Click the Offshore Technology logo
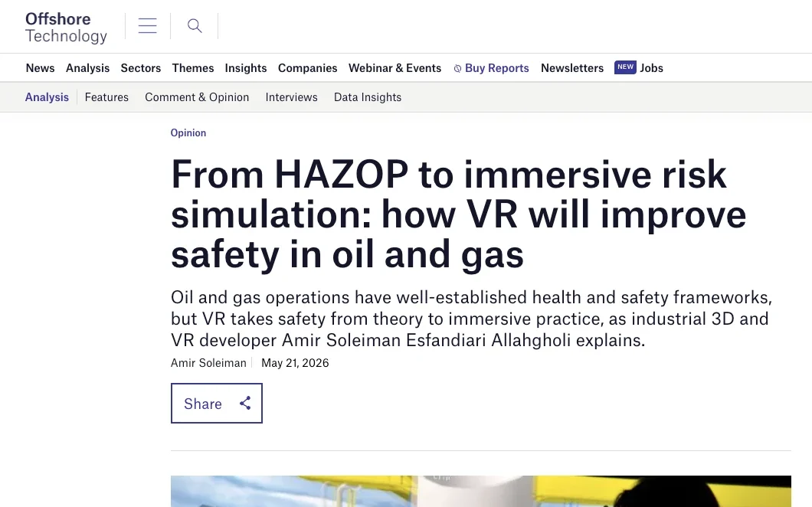 coord(67,27)
